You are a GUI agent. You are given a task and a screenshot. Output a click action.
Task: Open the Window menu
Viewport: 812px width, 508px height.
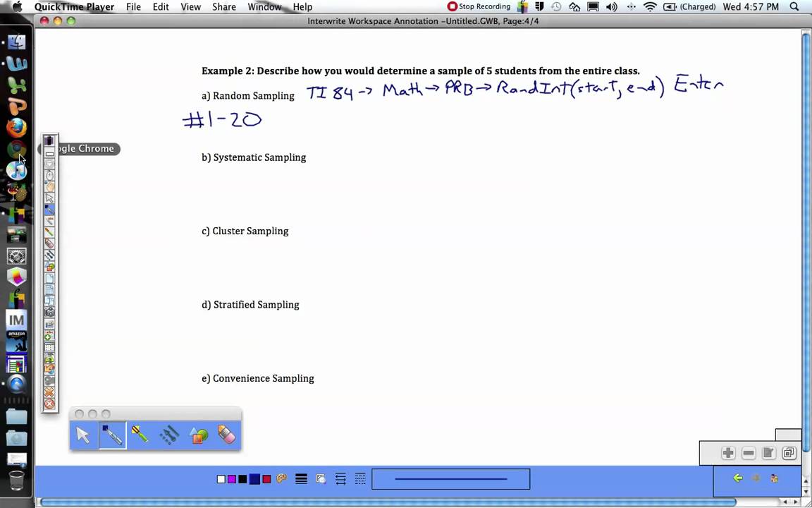coord(264,7)
